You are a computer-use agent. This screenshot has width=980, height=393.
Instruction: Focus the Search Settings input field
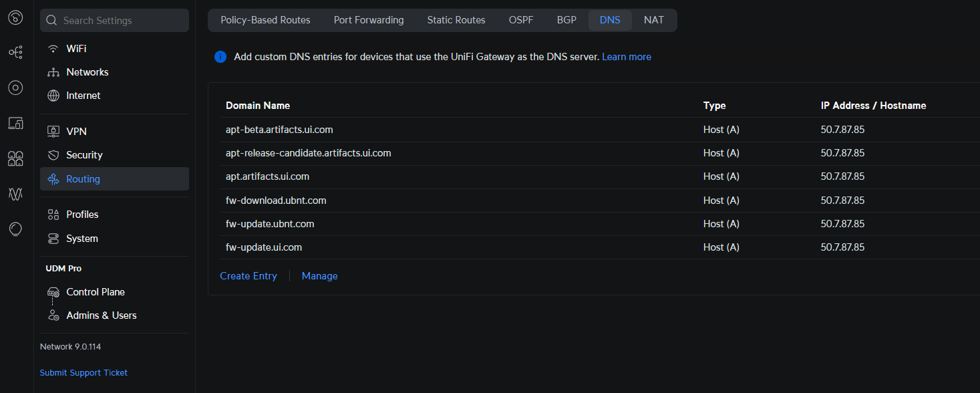pos(114,21)
